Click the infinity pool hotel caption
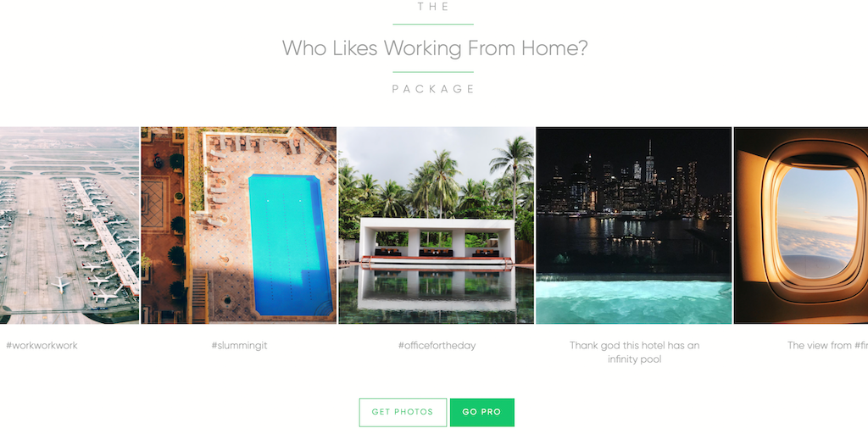 [x=634, y=353]
